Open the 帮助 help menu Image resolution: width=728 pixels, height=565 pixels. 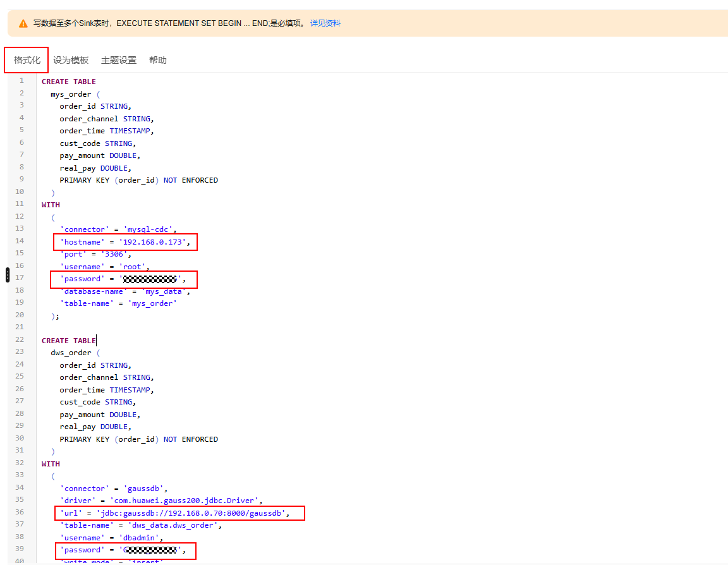tap(158, 60)
